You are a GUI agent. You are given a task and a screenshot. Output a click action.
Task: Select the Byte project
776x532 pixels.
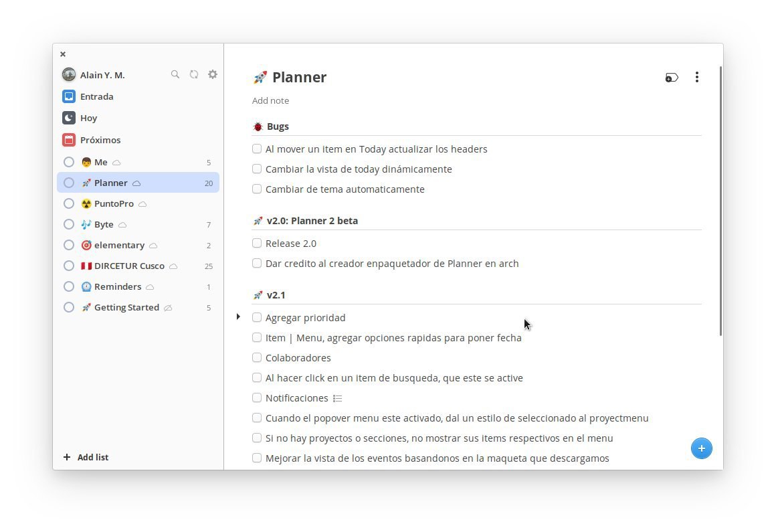pos(138,224)
